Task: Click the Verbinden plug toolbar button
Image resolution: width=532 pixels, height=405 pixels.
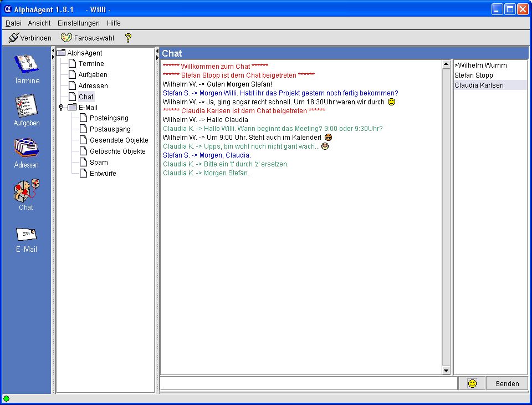Action: [x=30, y=38]
